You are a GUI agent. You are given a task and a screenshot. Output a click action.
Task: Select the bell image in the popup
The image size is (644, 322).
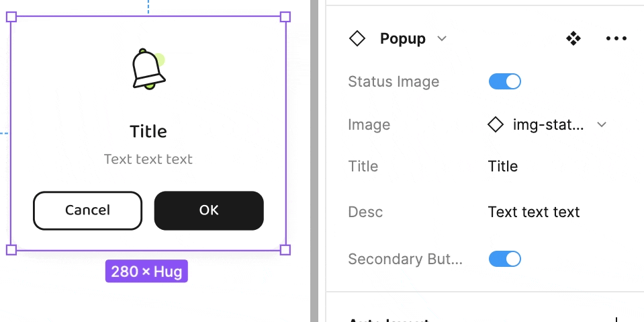tap(148, 69)
